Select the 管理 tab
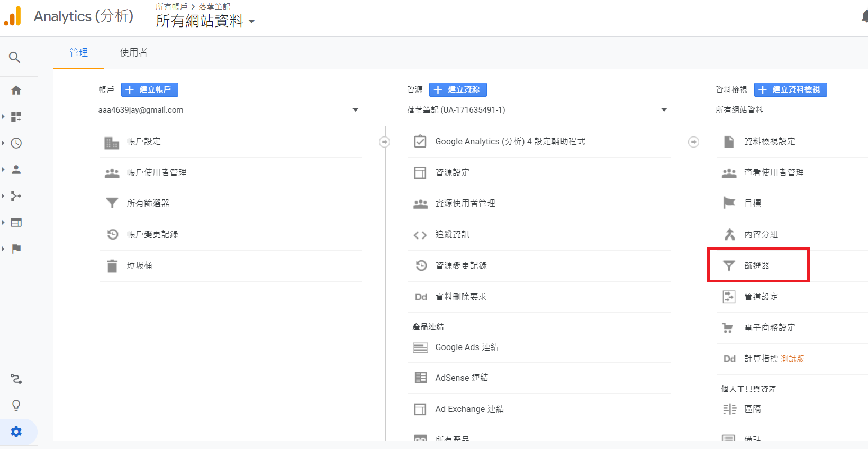 pyautogui.click(x=78, y=52)
